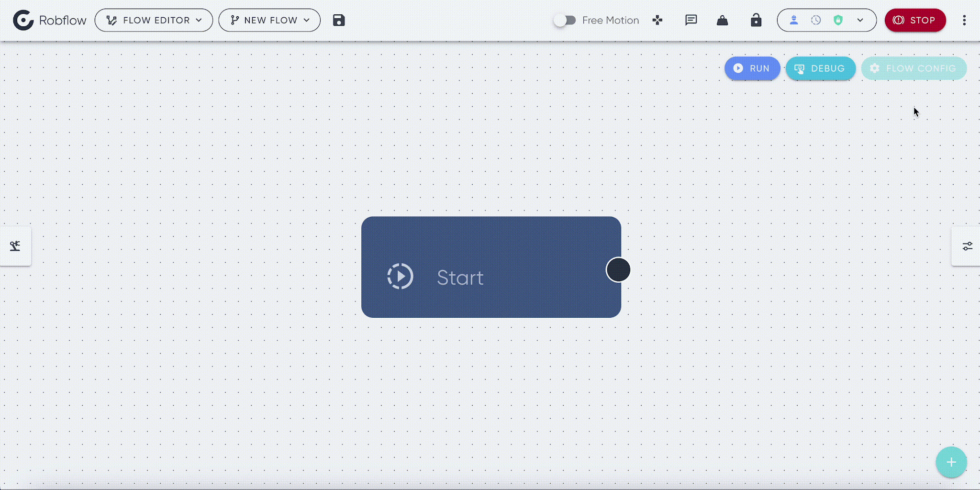980x490 pixels.
Task: Open the Flow Editor dropdown
Action: 154,20
